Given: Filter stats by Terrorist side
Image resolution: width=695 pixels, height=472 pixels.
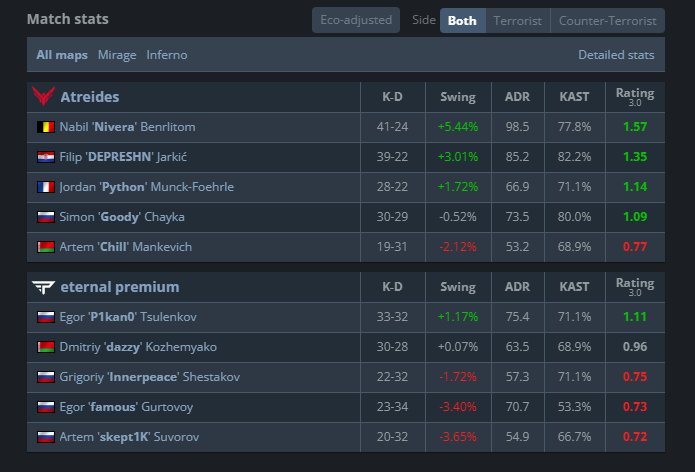Looking at the screenshot, I should [x=518, y=20].
